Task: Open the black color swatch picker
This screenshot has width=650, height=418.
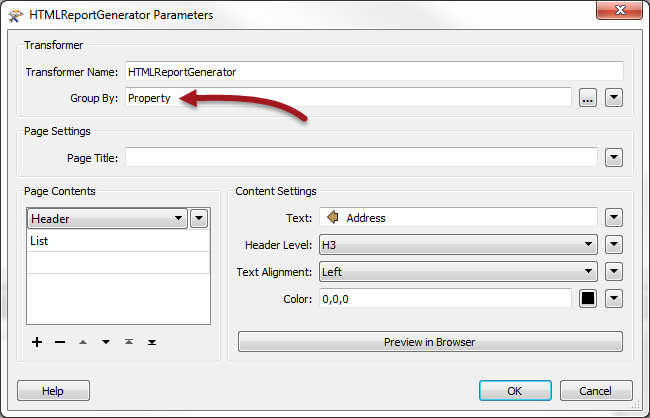Action: tap(588, 299)
